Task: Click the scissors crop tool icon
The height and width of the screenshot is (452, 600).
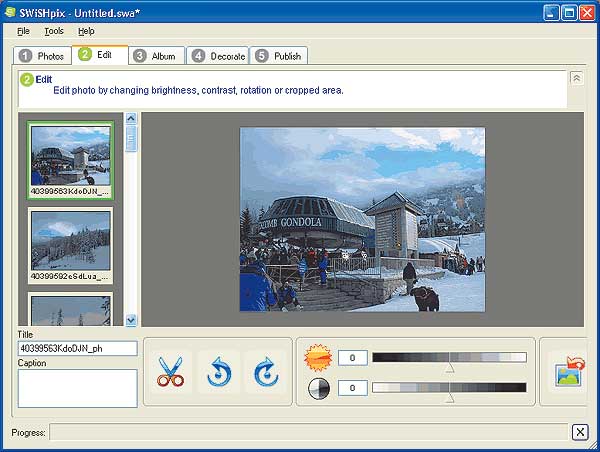Action: click(170, 372)
